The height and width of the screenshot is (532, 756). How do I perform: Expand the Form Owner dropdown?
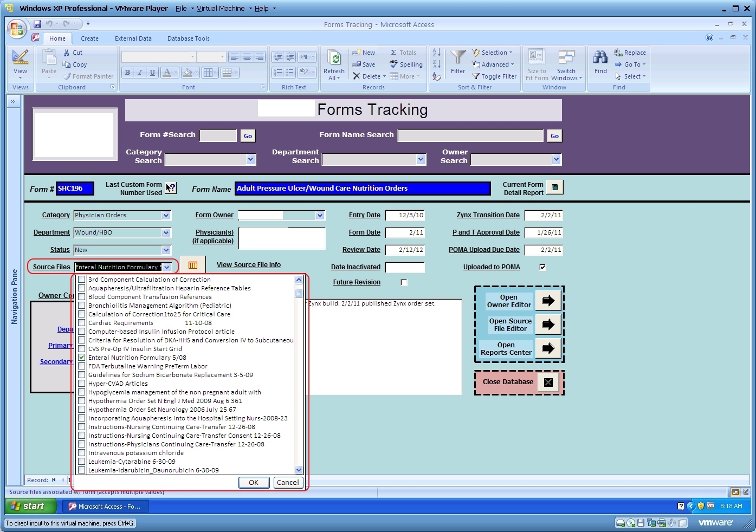click(320, 216)
